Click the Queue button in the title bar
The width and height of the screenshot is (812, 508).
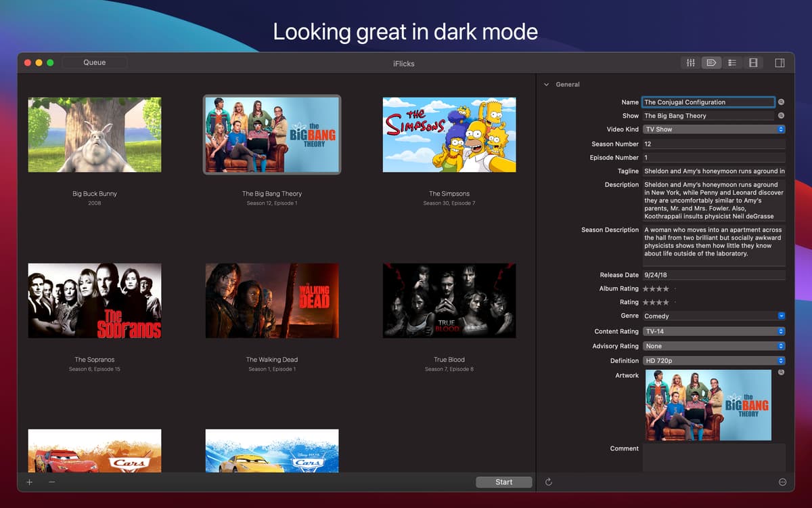point(94,62)
